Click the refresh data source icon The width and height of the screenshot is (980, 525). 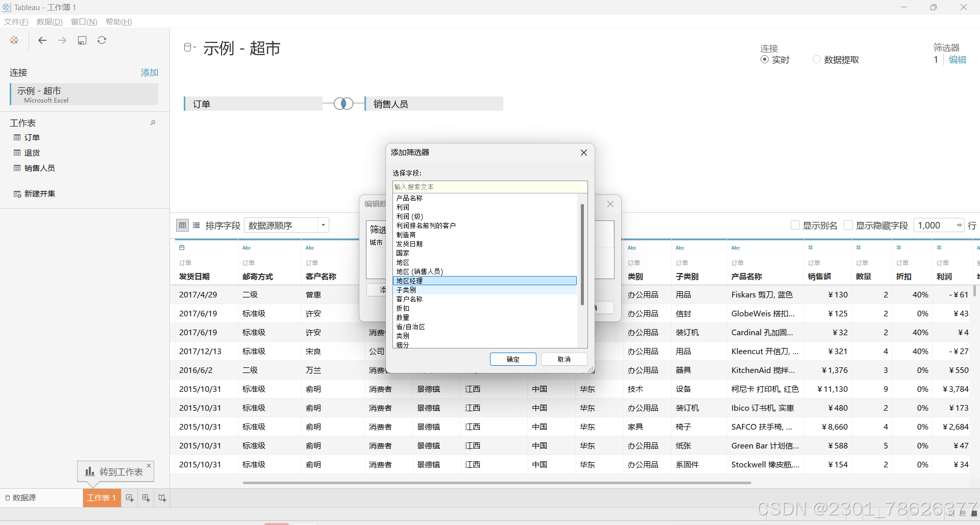click(x=102, y=40)
